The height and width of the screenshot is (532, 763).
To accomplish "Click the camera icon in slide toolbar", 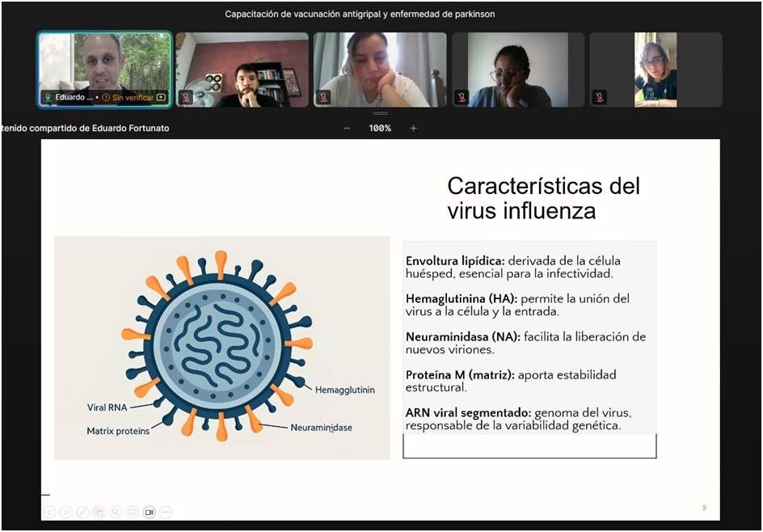I will pos(149,512).
